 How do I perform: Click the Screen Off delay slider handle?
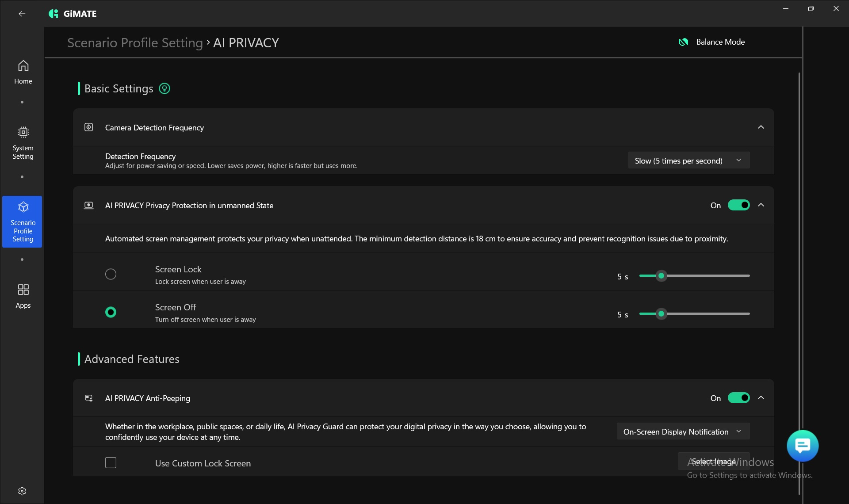pyautogui.click(x=661, y=314)
